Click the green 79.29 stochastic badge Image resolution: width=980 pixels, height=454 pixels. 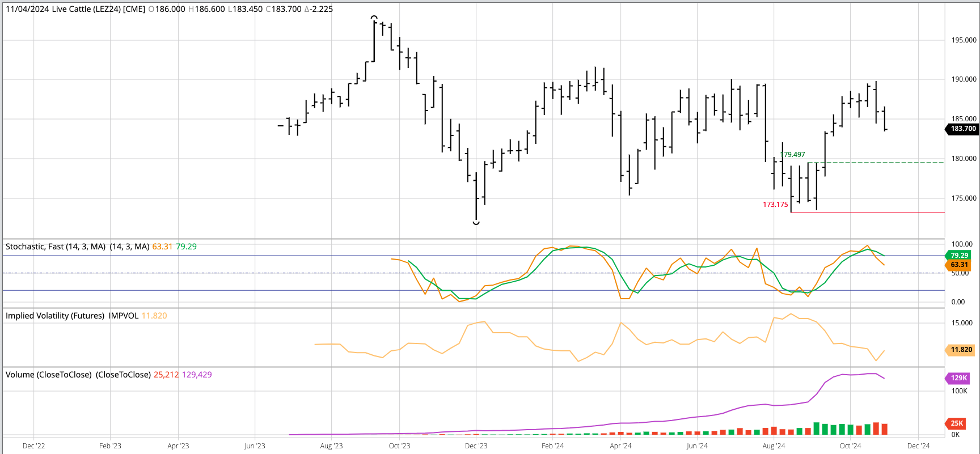click(x=959, y=256)
